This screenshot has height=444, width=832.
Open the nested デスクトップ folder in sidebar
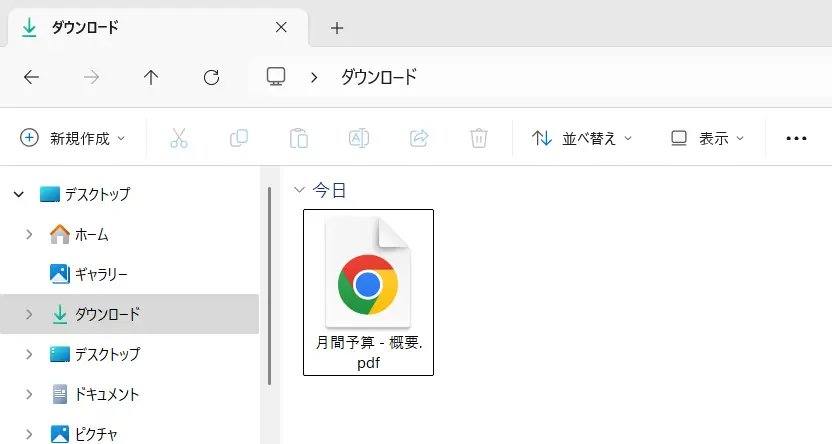click(x=96, y=354)
